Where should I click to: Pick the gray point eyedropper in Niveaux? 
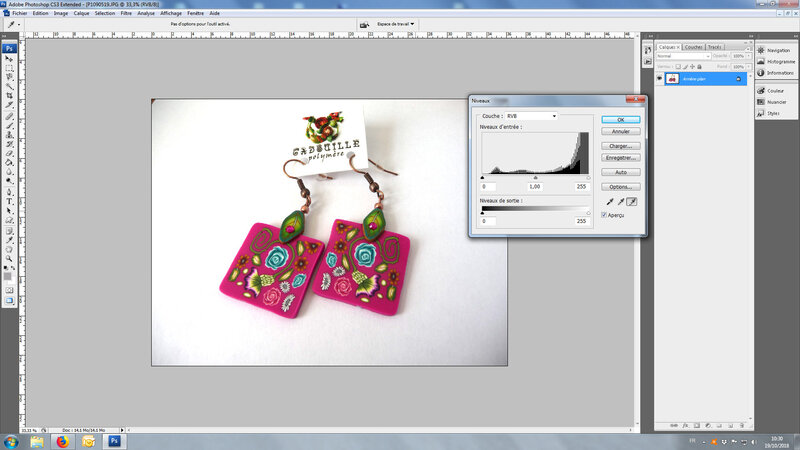[621, 202]
